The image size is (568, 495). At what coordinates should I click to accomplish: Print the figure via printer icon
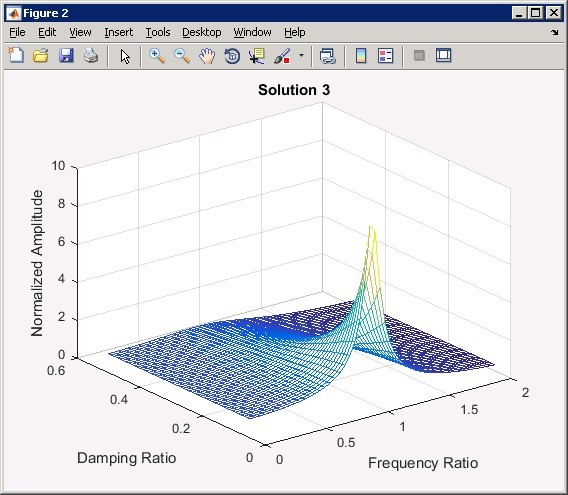(91, 56)
